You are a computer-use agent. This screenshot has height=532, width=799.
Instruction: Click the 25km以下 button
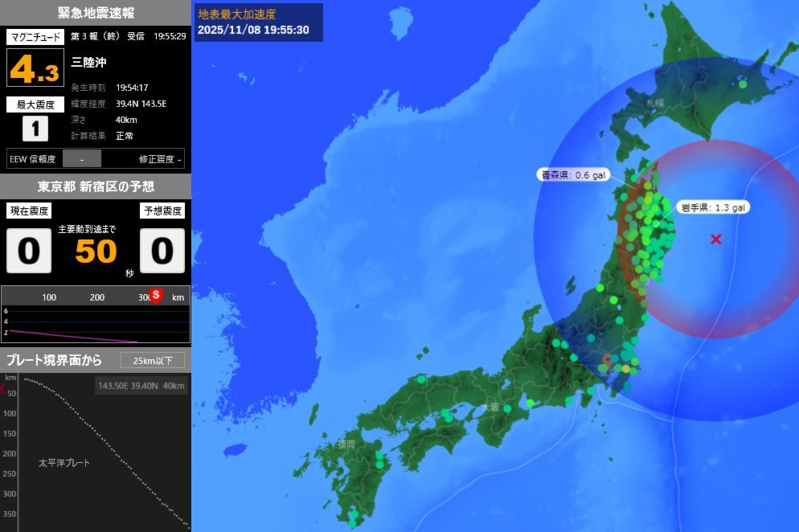click(x=154, y=360)
